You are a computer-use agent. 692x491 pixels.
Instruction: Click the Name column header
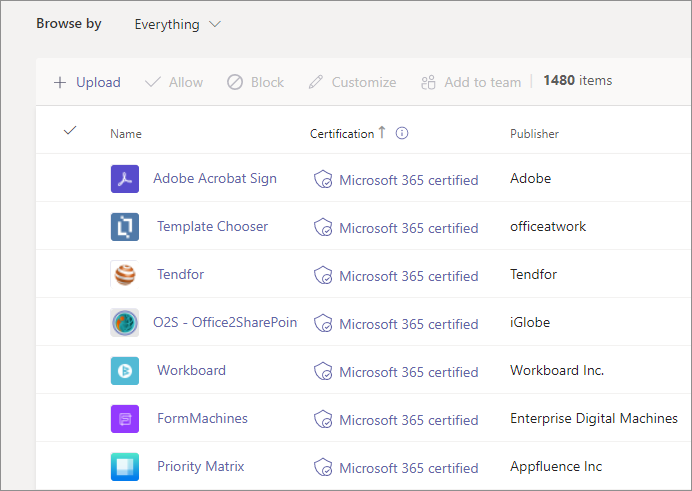coord(126,134)
